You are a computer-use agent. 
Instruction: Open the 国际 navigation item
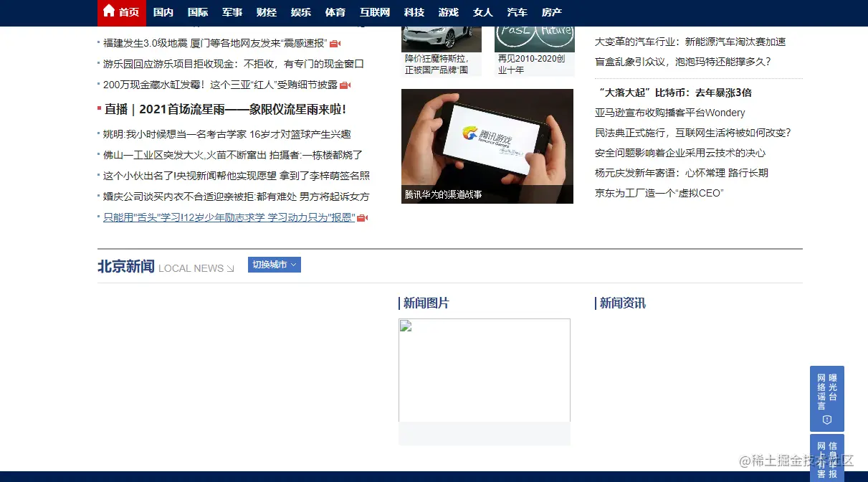(x=198, y=12)
